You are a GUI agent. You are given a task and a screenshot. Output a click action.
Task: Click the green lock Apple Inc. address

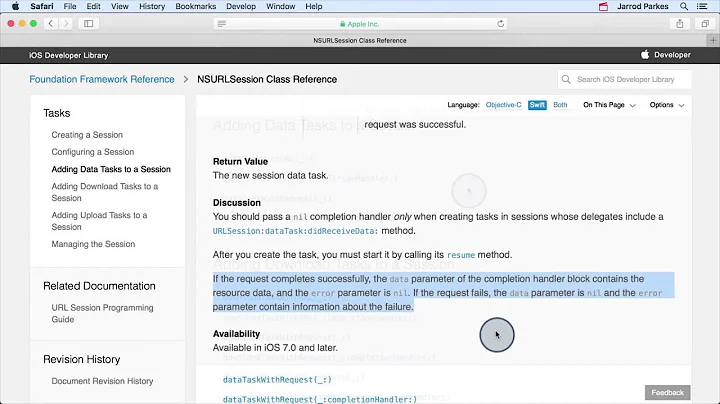[360, 24]
